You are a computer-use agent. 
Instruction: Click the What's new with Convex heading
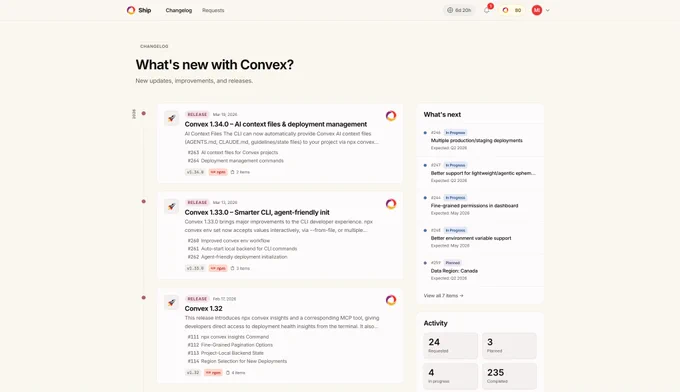(215, 65)
